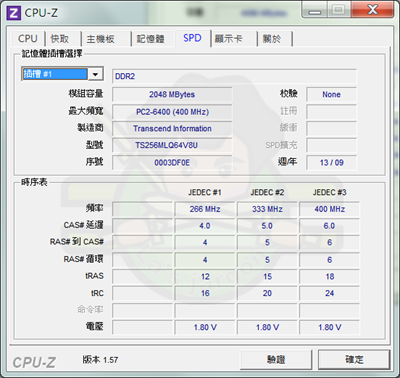Click the 333 MHz frequency cell
The image size is (400, 378).
coord(267,209)
